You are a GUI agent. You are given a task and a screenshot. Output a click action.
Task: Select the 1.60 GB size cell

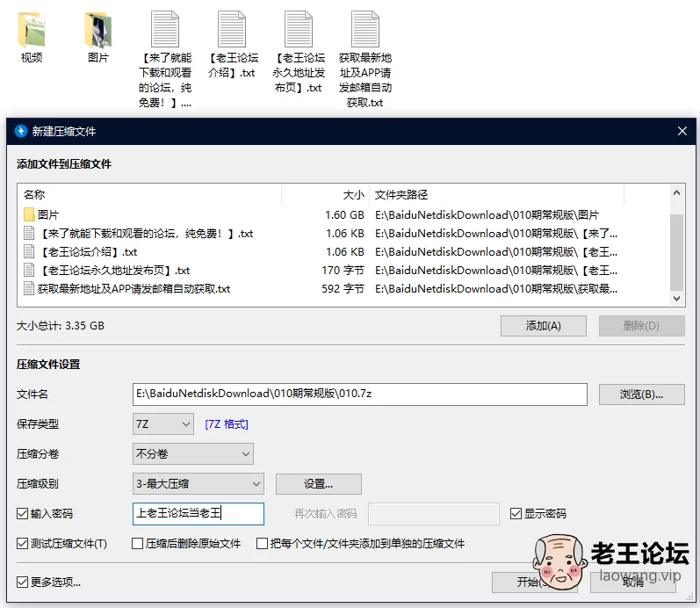click(344, 215)
